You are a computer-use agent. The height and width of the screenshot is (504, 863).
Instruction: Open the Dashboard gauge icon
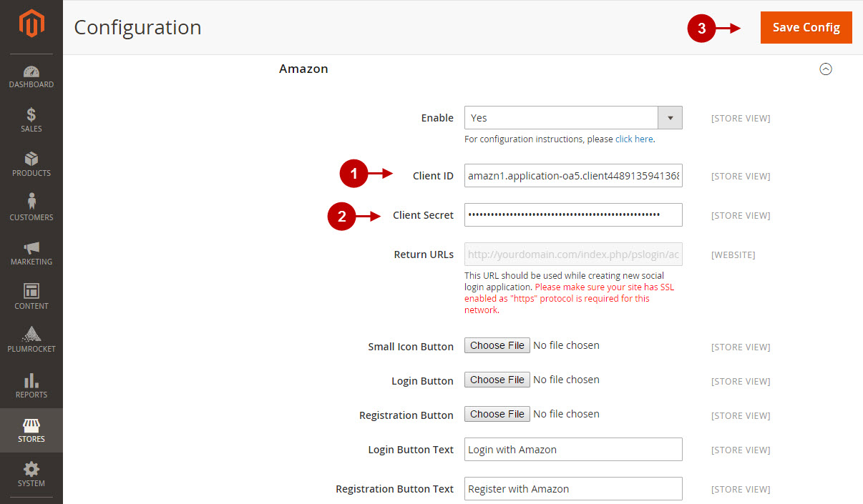click(31, 71)
